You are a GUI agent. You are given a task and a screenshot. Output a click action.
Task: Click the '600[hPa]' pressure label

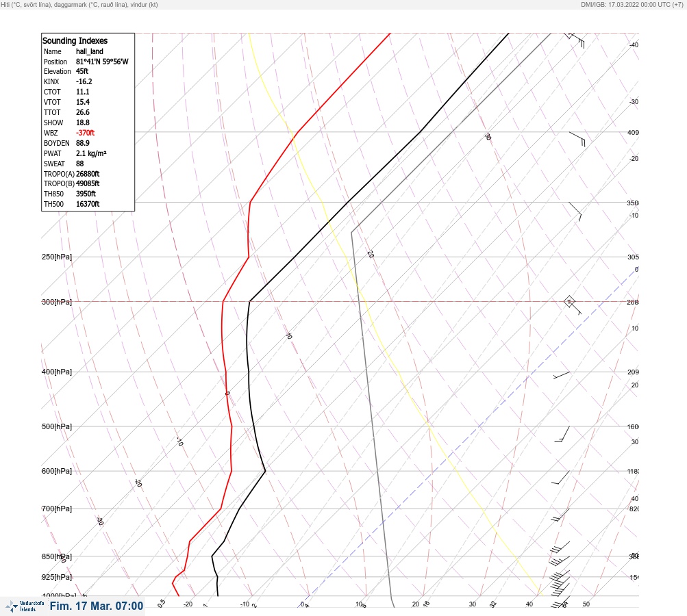pos(57,471)
